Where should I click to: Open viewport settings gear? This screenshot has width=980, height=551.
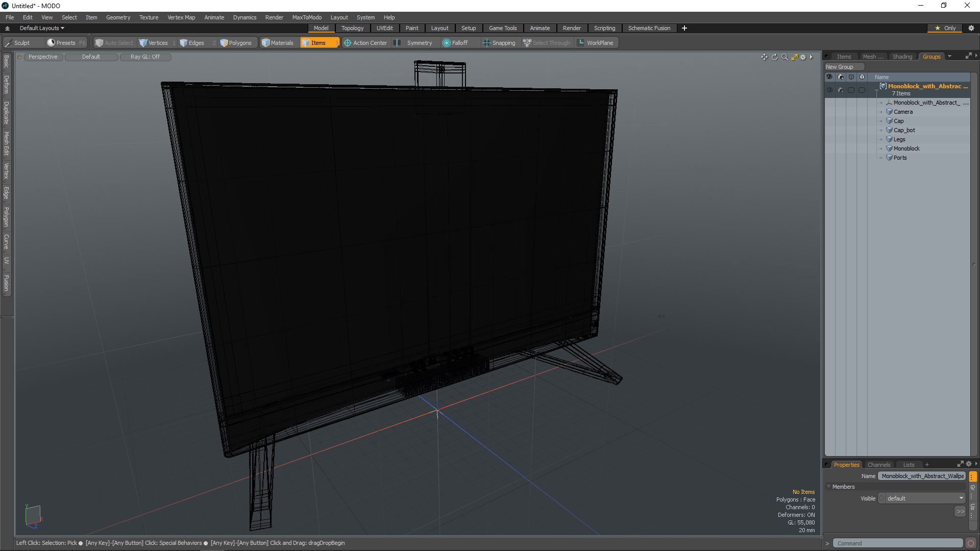coord(803,57)
